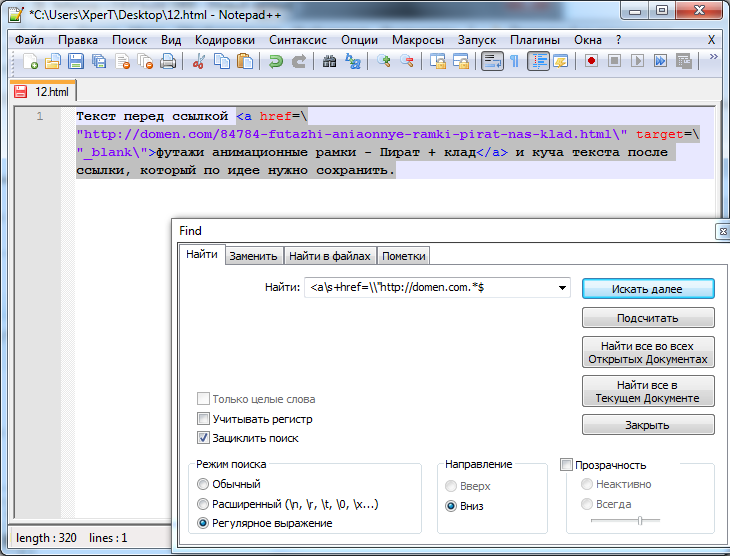Viewport: 730px width, 556px height.
Task: Switch to the Заменить tab
Action: pyautogui.click(x=253, y=256)
